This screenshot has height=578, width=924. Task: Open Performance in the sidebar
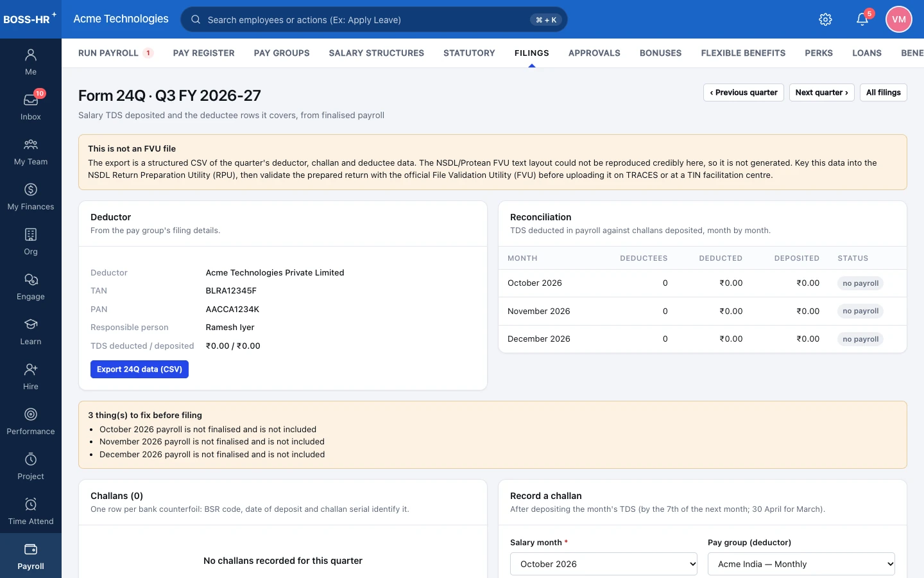tap(31, 421)
